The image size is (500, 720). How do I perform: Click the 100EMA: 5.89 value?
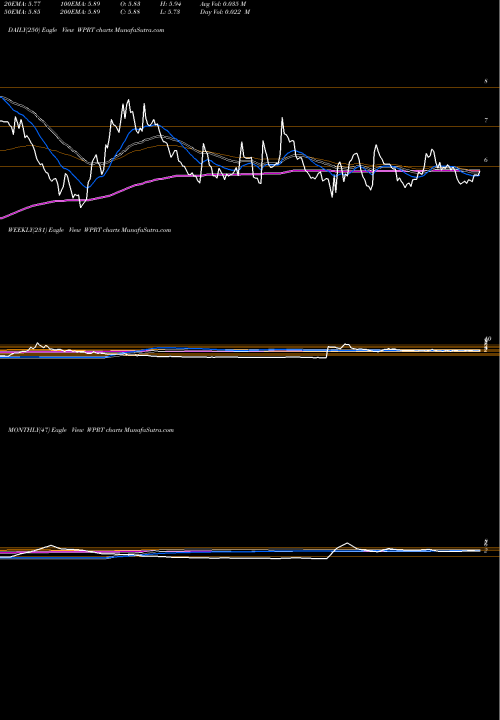click(x=80, y=4)
